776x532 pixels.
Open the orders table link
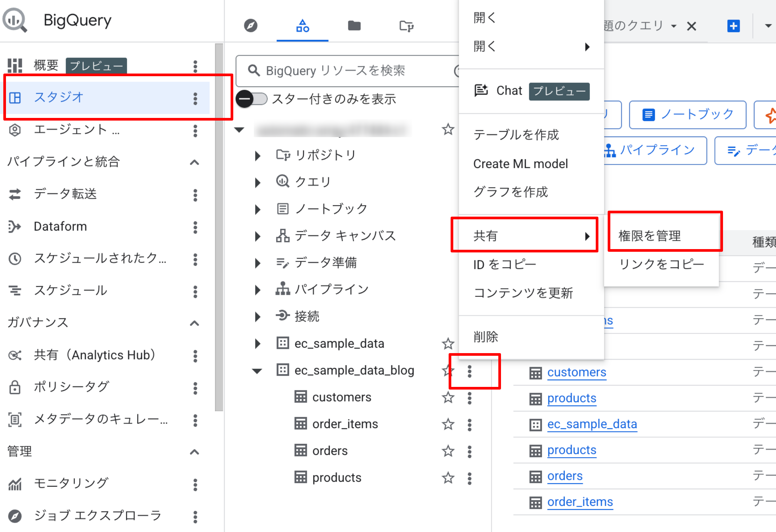coord(565,476)
